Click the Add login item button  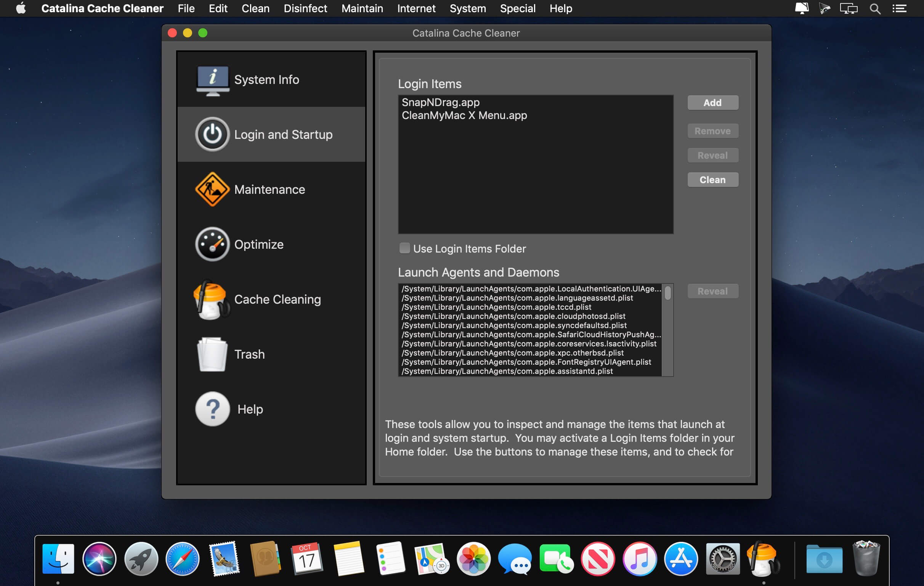pyautogui.click(x=712, y=103)
